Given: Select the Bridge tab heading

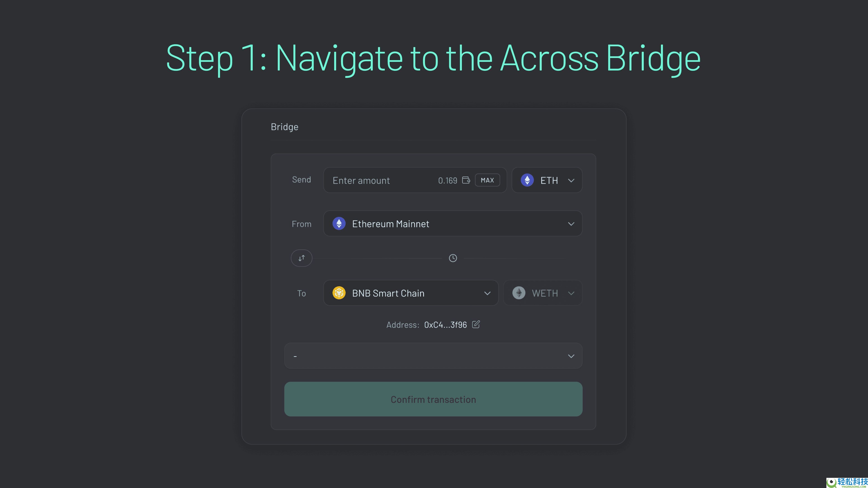Looking at the screenshot, I should tap(284, 127).
